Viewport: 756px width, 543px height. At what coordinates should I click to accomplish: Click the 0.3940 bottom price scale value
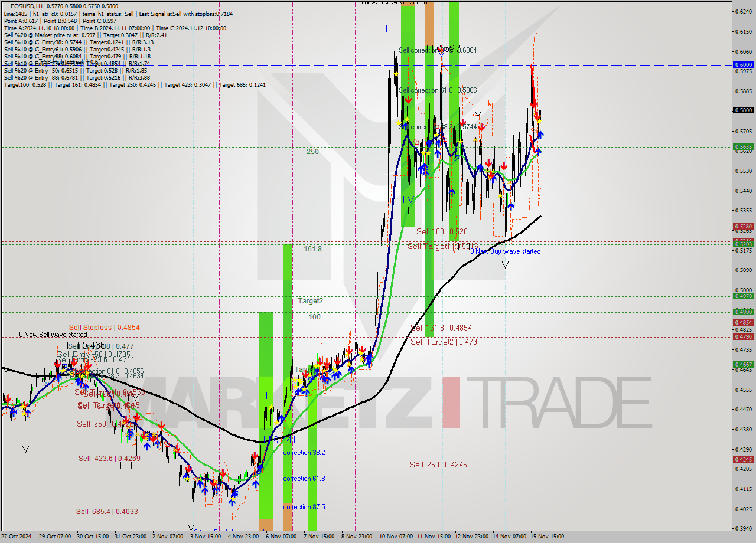click(743, 528)
